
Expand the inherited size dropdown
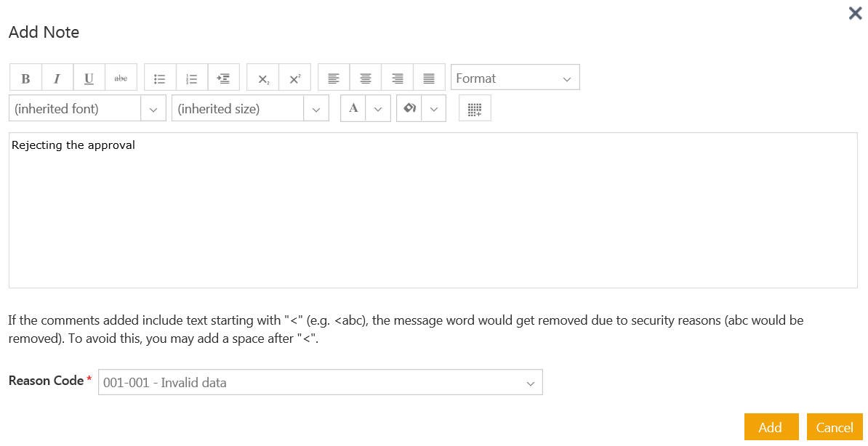pyautogui.click(x=316, y=109)
